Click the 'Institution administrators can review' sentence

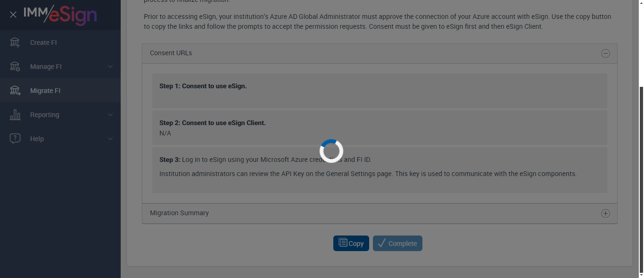(368, 174)
